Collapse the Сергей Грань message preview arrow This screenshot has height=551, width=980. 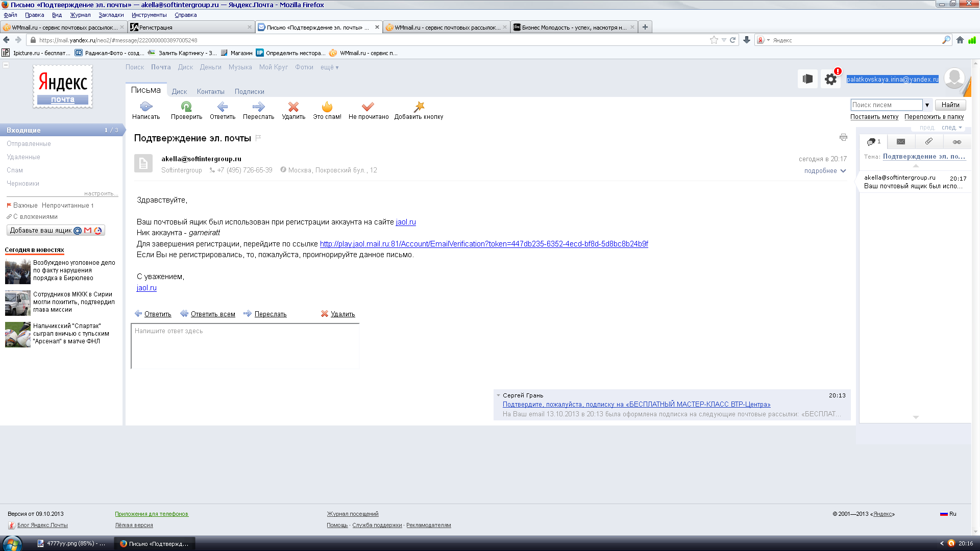498,395
